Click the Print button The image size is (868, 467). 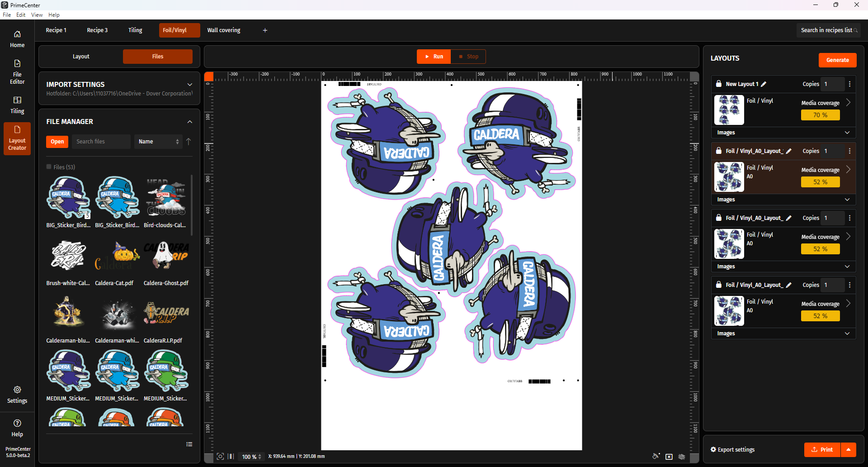822,450
